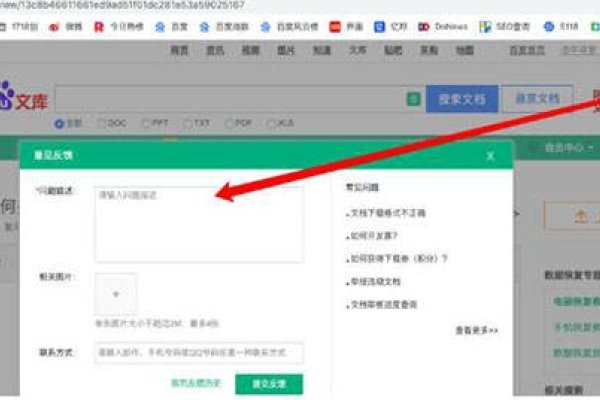
Task: Focus the 问题描述 text area
Action: (x=199, y=224)
